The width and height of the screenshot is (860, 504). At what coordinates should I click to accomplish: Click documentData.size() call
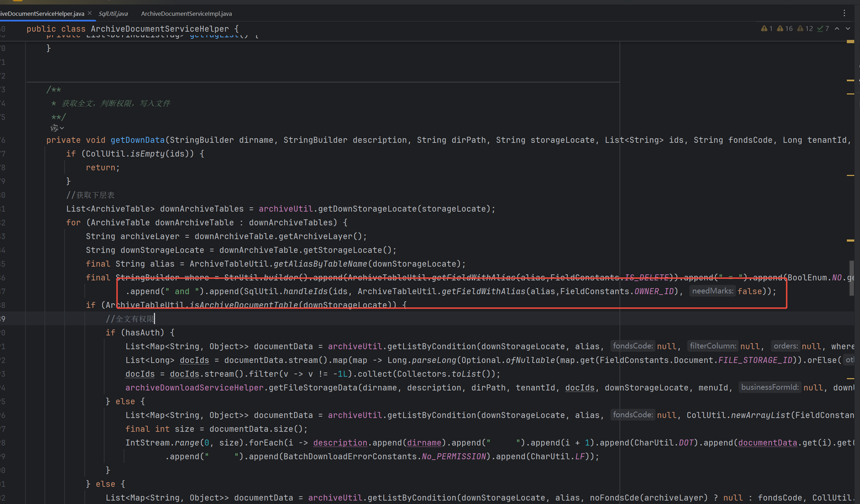click(256, 429)
